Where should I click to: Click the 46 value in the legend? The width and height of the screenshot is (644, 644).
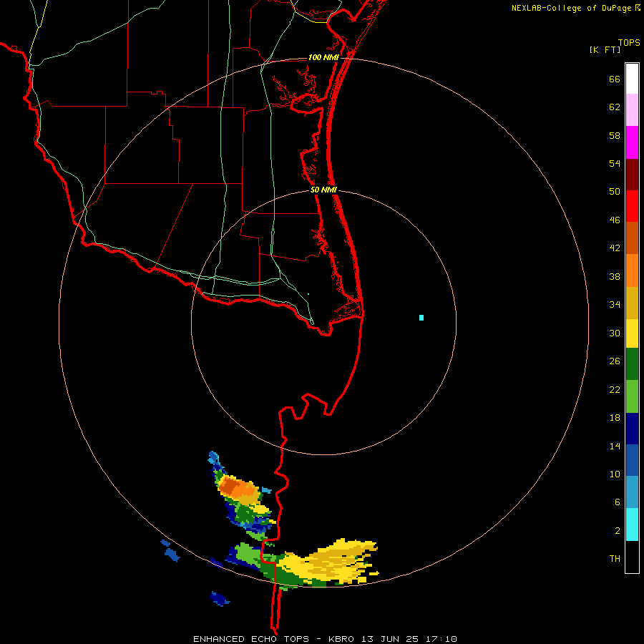click(615, 220)
